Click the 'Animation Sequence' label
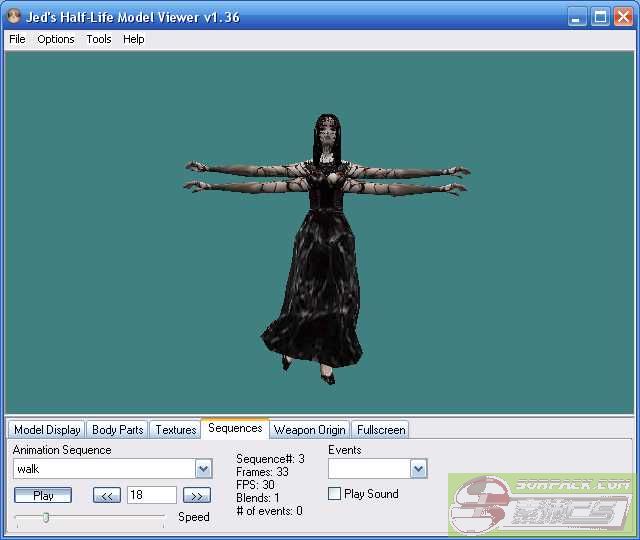640x540 pixels. pyautogui.click(x=62, y=450)
